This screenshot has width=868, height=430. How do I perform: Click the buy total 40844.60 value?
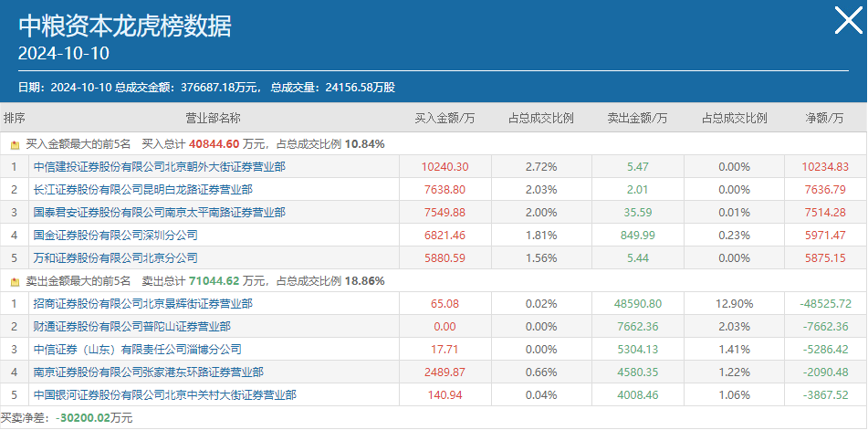coord(214,144)
